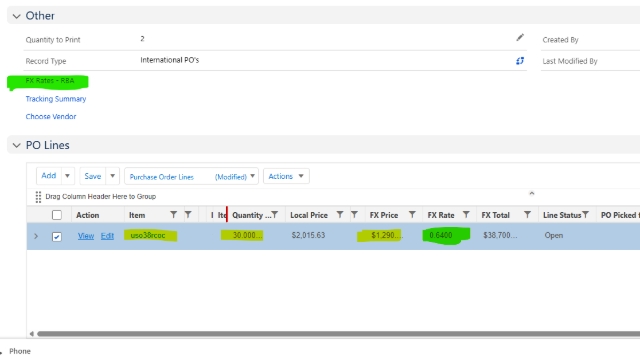Collapse the Other section
Screen dimensions: 640x360
click(16, 16)
